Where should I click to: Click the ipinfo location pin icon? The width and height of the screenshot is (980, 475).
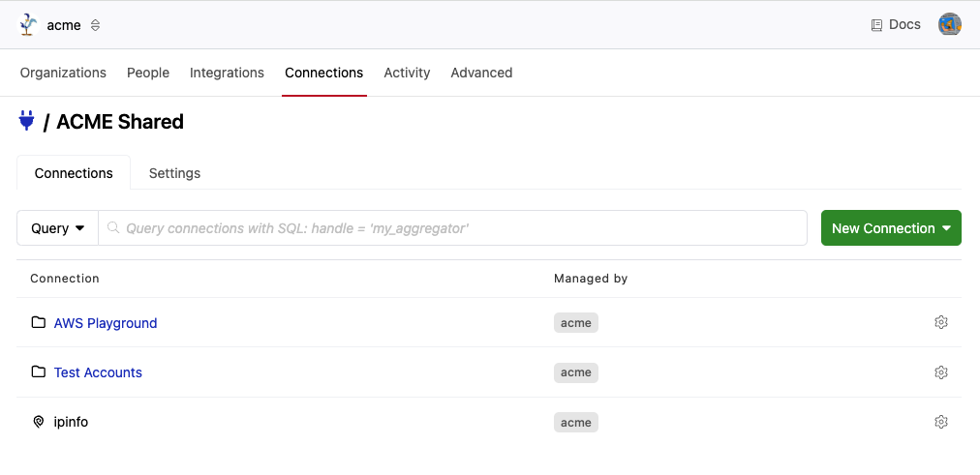coord(39,422)
